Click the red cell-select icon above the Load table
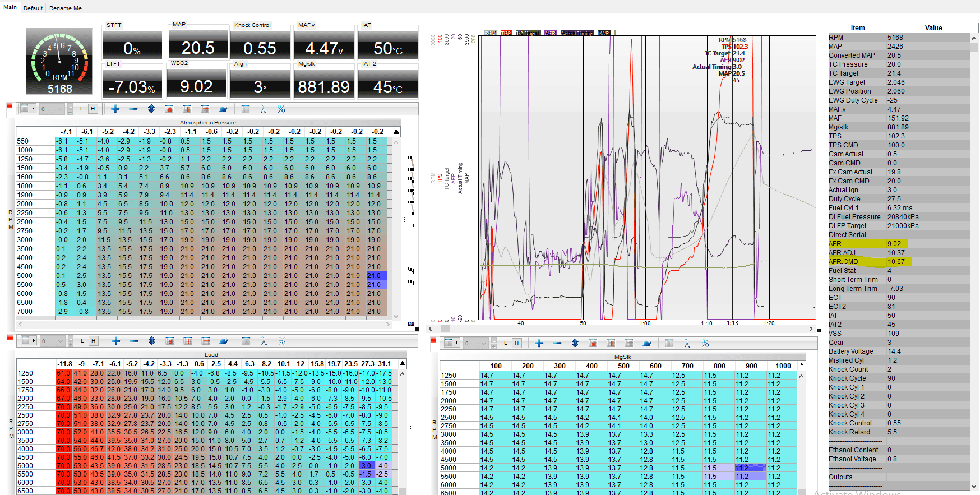The width and height of the screenshot is (980, 495). (x=170, y=341)
